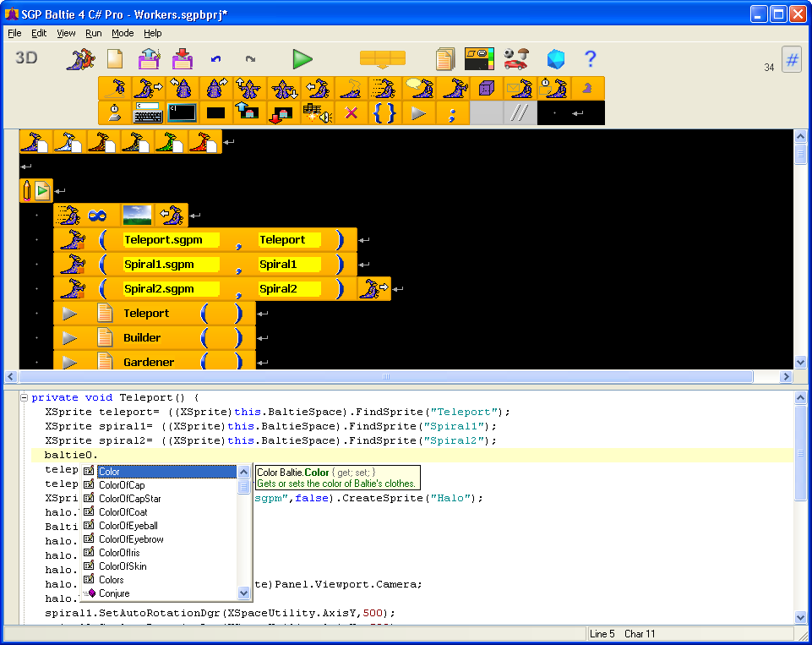The width and height of the screenshot is (812, 645).
Task: Click the double-slash comment icon
Action: point(520,112)
